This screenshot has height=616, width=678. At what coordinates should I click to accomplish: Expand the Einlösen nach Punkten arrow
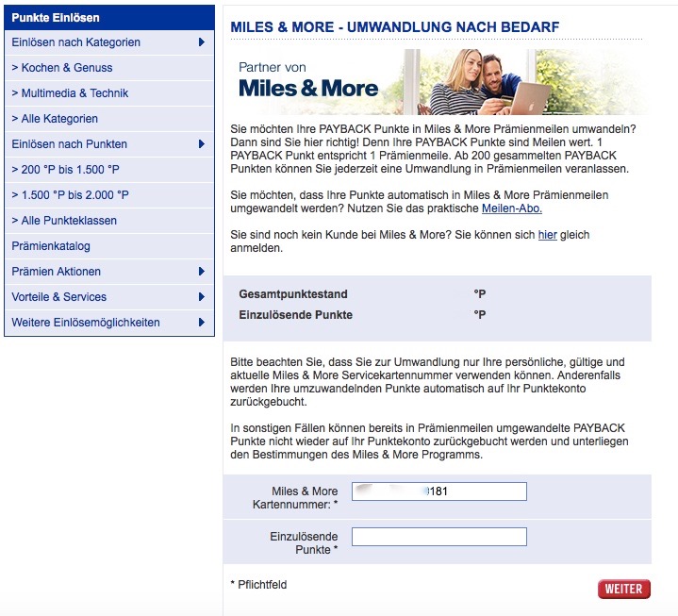pos(202,144)
